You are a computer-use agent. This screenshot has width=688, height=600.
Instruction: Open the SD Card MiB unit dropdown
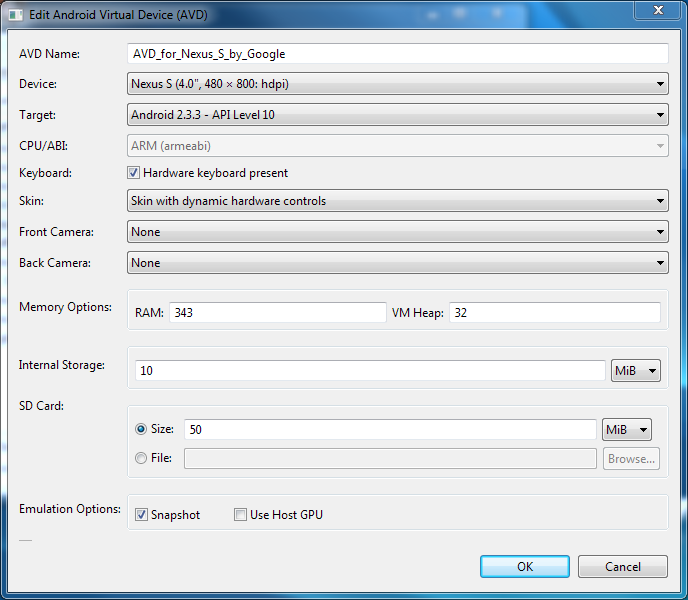(627, 429)
